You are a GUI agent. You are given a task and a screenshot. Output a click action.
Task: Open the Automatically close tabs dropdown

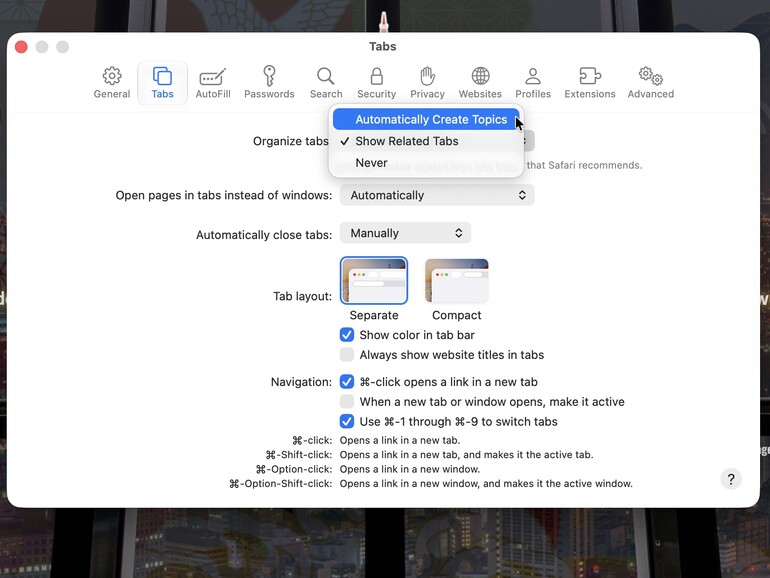click(405, 233)
